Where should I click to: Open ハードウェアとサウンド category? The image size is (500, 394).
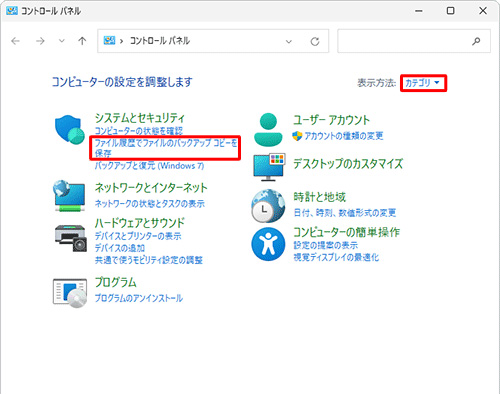click(x=140, y=222)
